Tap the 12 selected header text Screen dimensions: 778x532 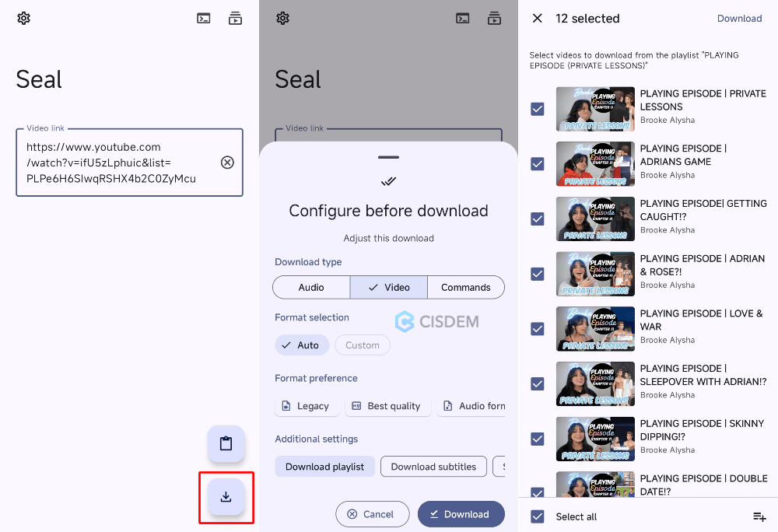[x=587, y=19]
